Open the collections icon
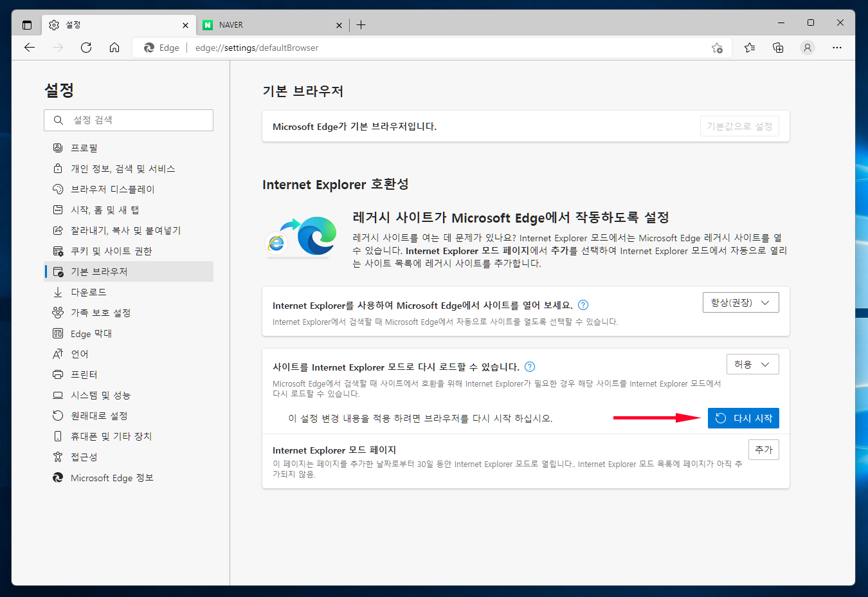The width and height of the screenshot is (868, 597). click(778, 48)
